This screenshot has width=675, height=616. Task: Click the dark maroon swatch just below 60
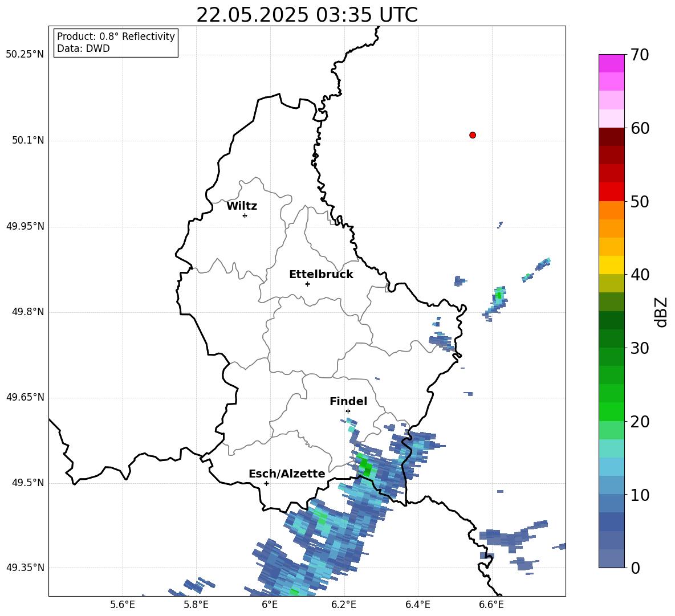coord(612,137)
